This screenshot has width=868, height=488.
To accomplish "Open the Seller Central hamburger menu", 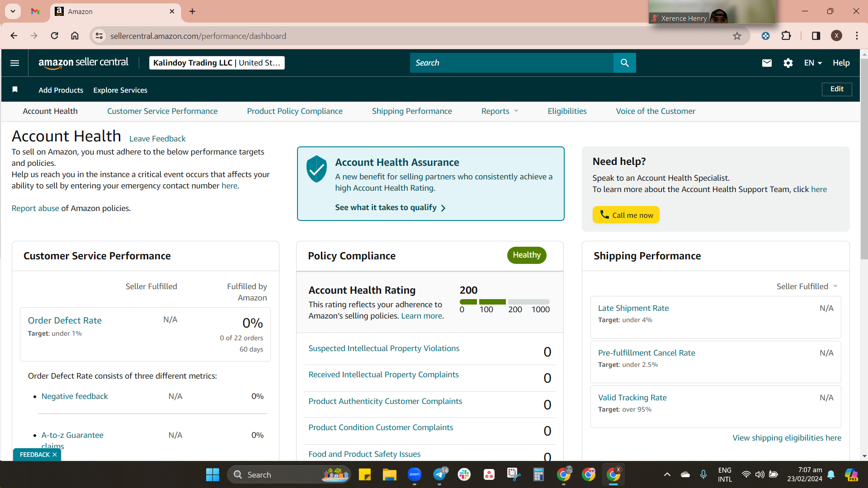I will click(14, 63).
